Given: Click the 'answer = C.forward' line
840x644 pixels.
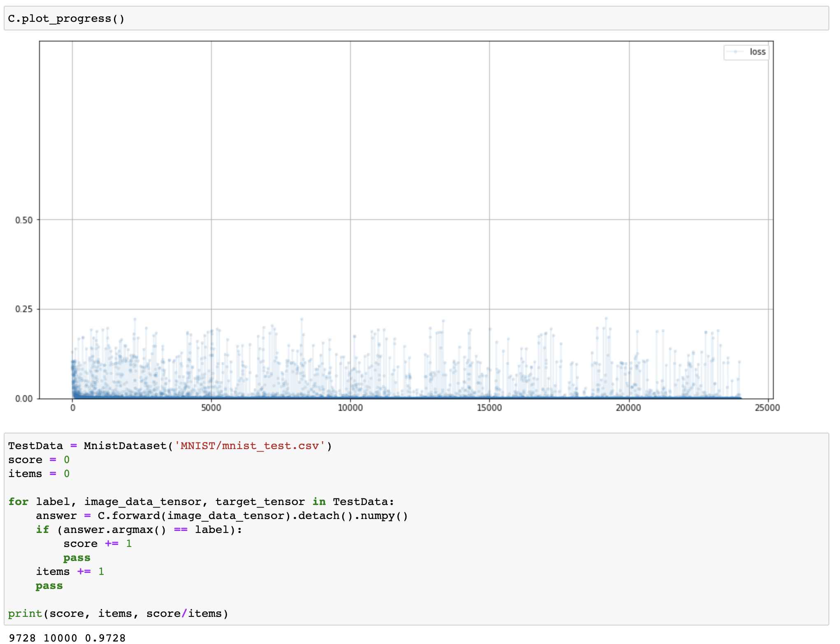Looking at the screenshot, I should [222, 516].
